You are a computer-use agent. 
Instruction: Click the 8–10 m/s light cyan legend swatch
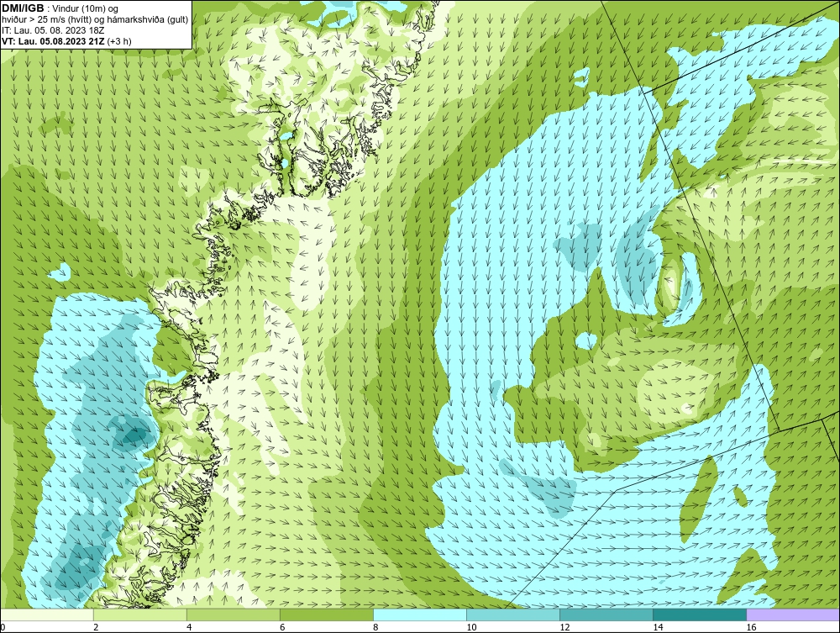point(419,615)
